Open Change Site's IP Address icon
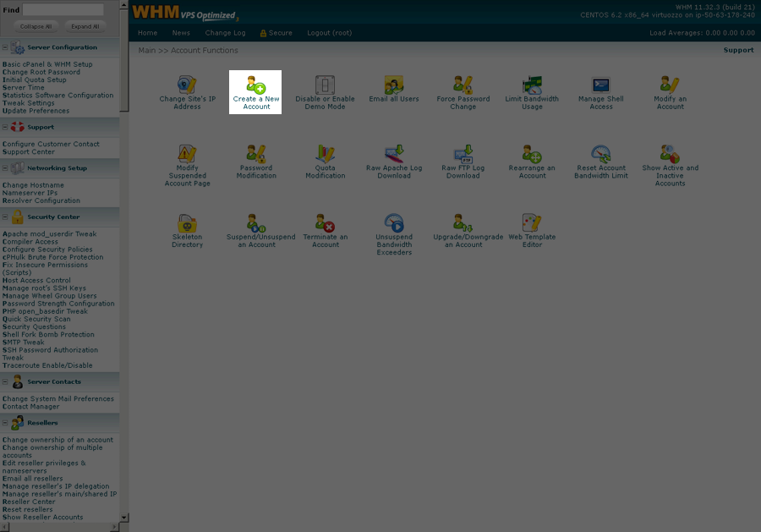 (187, 85)
